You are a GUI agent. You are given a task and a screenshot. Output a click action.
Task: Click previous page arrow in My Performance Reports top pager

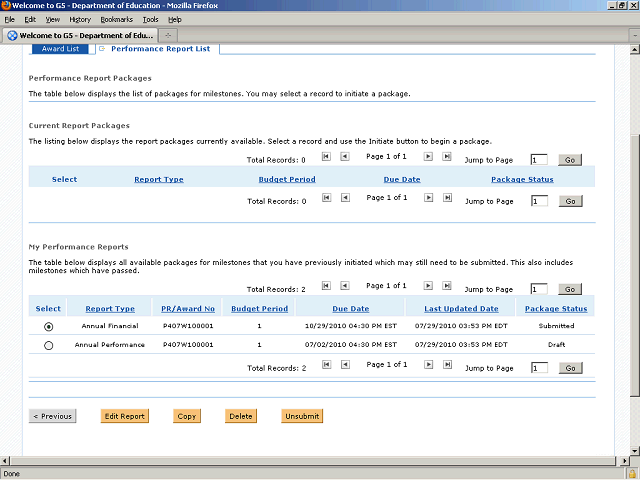pos(344,288)
